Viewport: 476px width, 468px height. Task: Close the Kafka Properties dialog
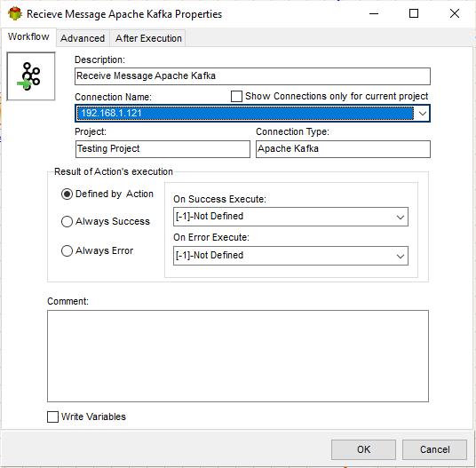point(455,13)
